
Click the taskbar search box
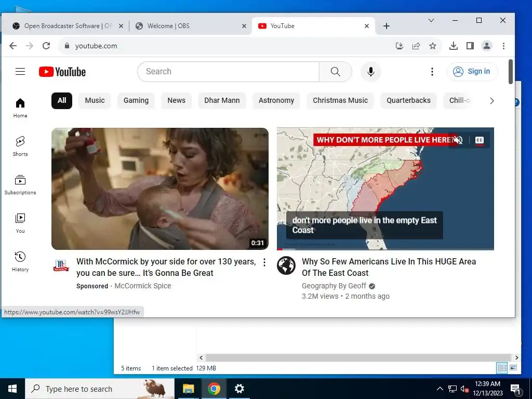click(100, 389)
